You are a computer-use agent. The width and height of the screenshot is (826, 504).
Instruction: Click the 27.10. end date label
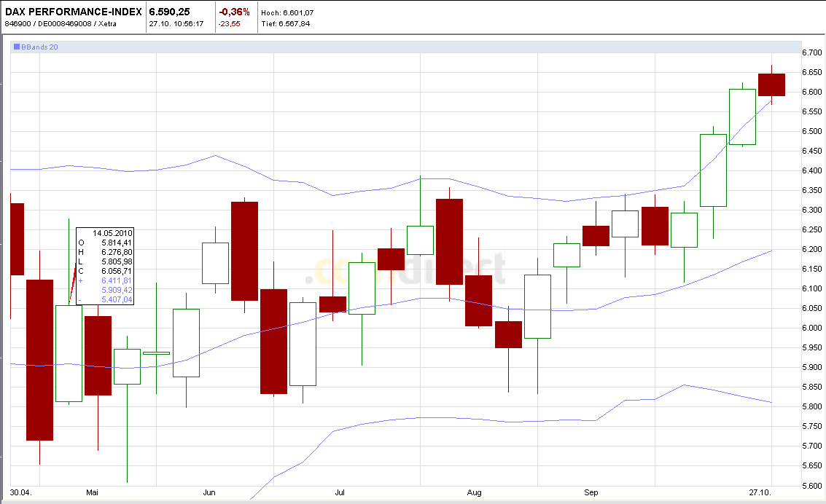(x=760, y=492)
